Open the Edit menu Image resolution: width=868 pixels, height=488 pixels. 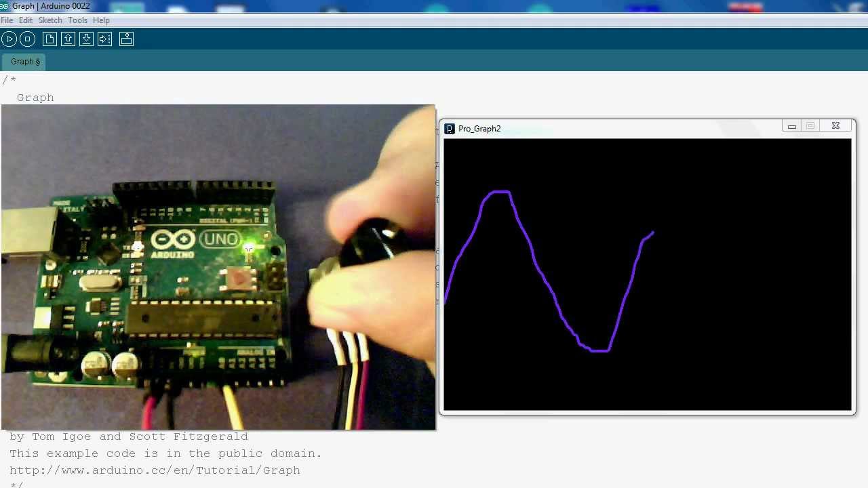tap(26, 20)
